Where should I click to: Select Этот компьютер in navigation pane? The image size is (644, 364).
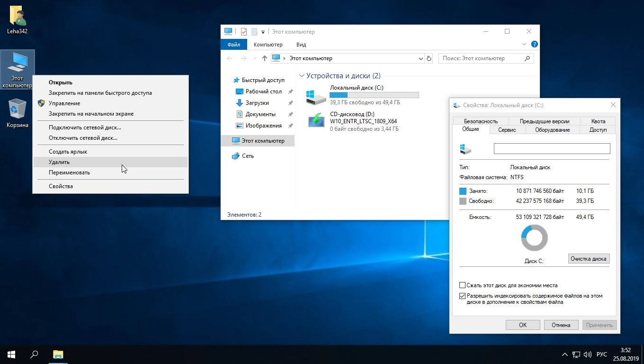click(x=258, y=141)
